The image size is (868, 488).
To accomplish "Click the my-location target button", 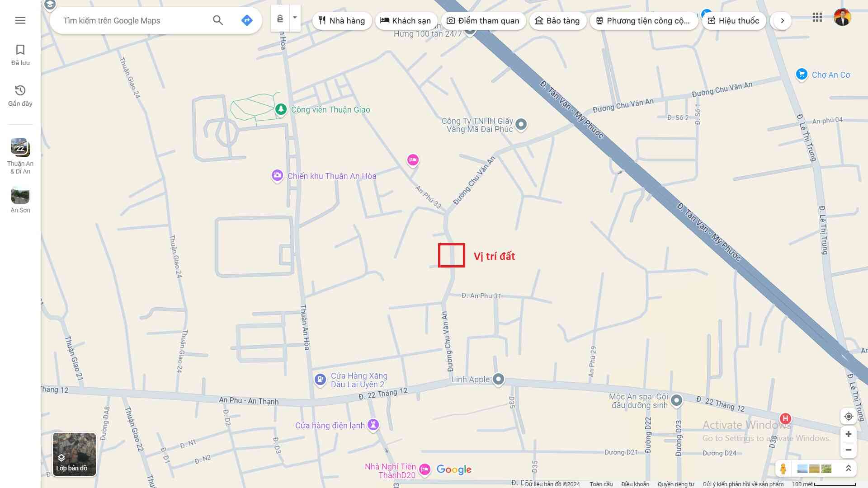I will point(849,417).
